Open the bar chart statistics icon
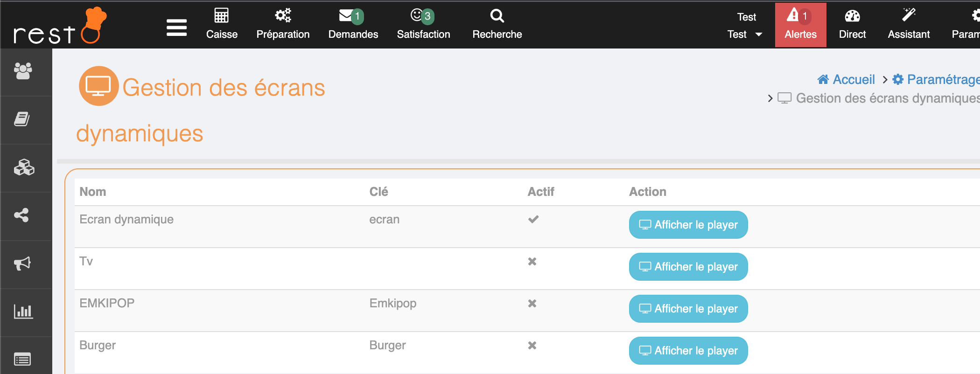This screenshot has height=374, width=980. 23,311
